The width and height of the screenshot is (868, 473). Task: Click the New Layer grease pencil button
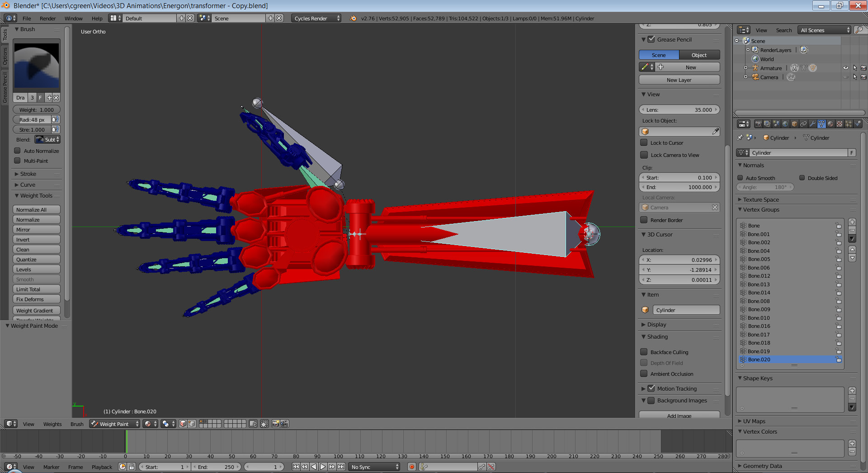point(679,80)
